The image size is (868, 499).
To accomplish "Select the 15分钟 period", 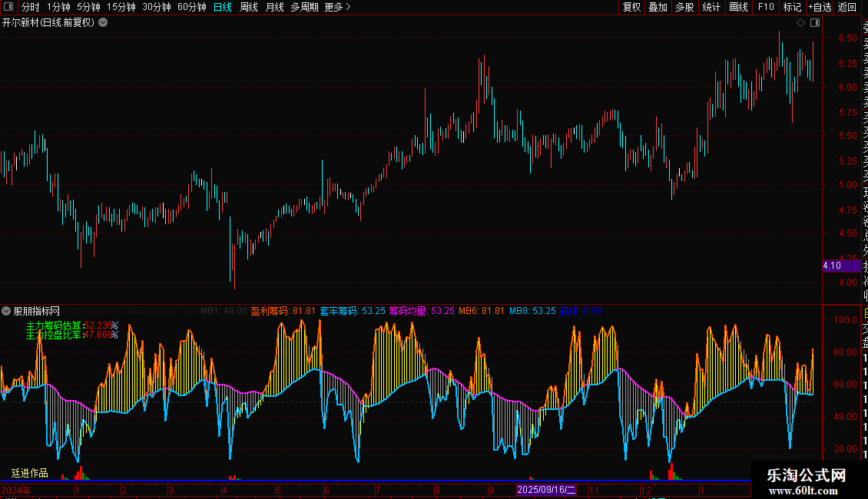I will (x=121, y=7).
